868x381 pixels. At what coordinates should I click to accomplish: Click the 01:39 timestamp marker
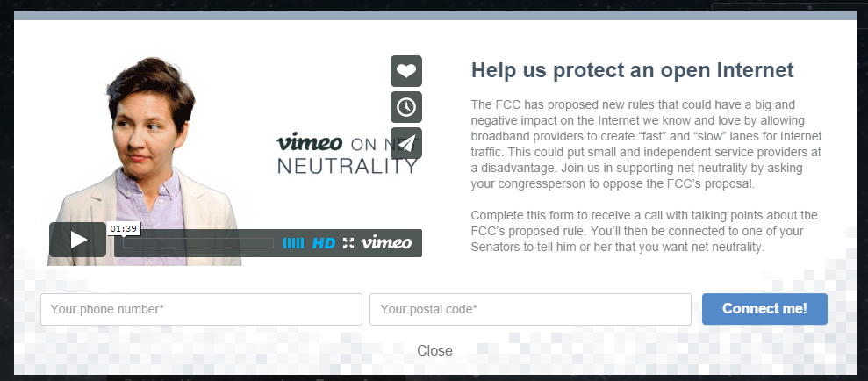pos(124,228)
